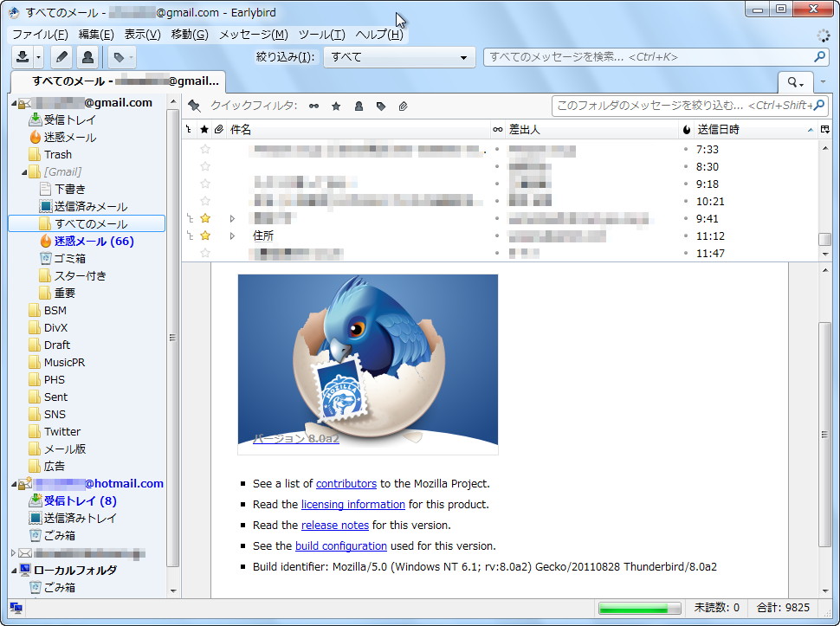This screenshot has height=626, width=840.
Task: Expand thread of the 9:41 message
Action: 232,218
